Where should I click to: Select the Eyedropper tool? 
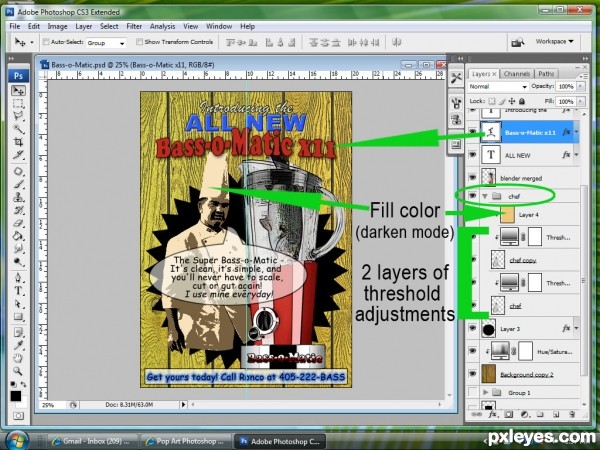(18, 345)
